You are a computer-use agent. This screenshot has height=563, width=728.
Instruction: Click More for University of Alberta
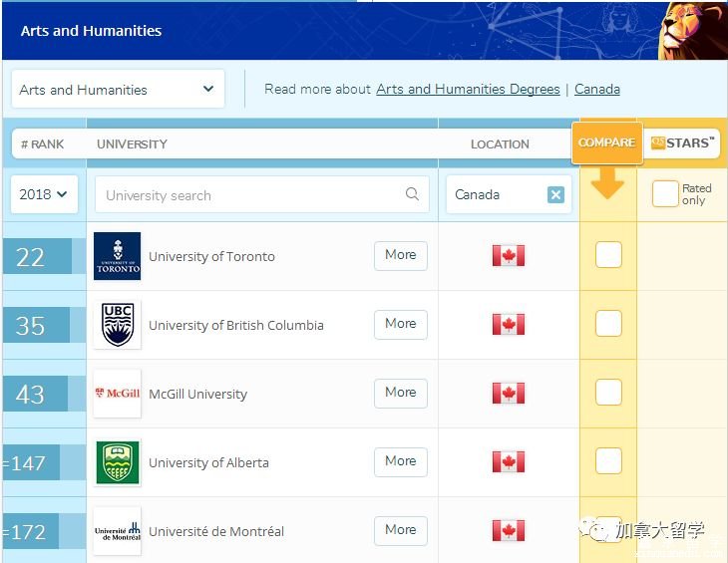(x=401, y=462)
